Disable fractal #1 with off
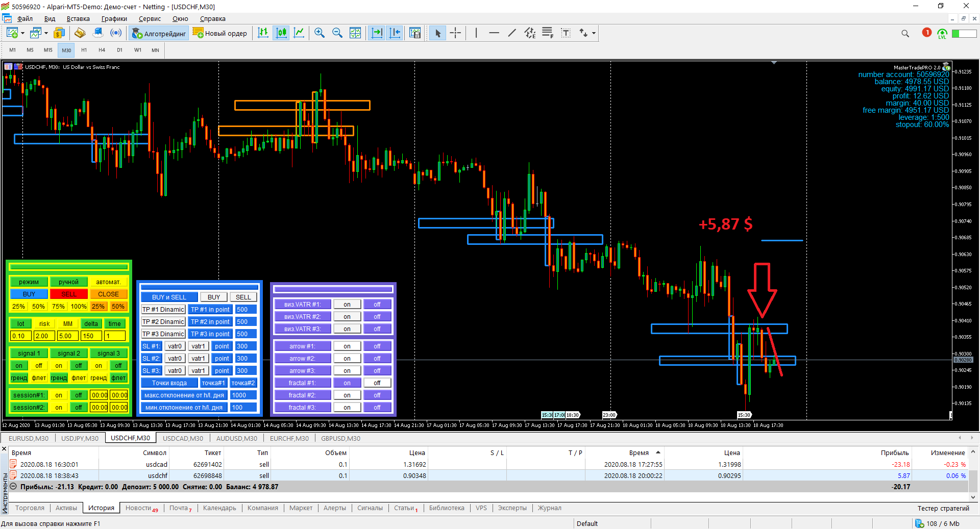Screen dimensions: 980x529 (x=377, y=383)
